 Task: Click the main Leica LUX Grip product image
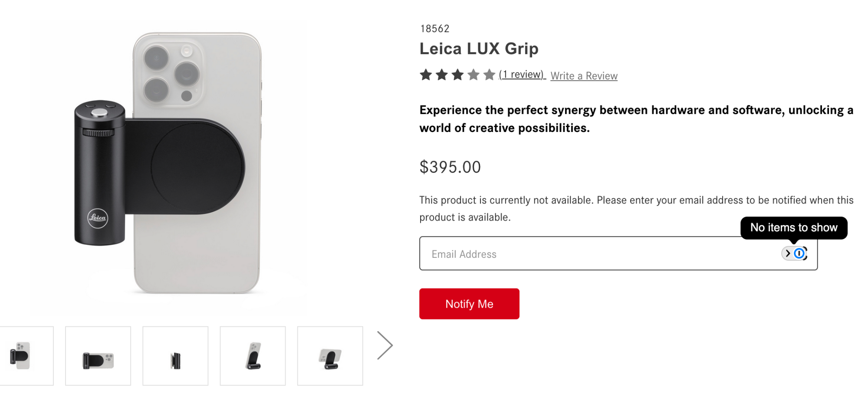point(169,165)
